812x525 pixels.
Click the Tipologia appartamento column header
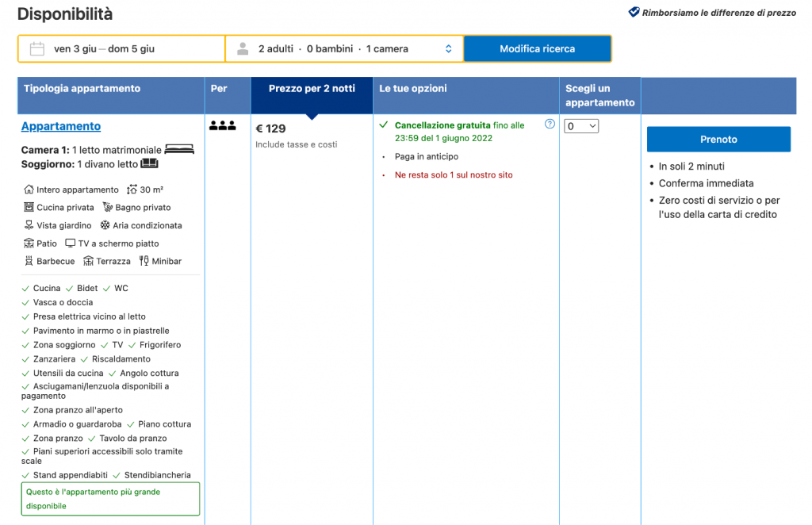click(82, 89)
